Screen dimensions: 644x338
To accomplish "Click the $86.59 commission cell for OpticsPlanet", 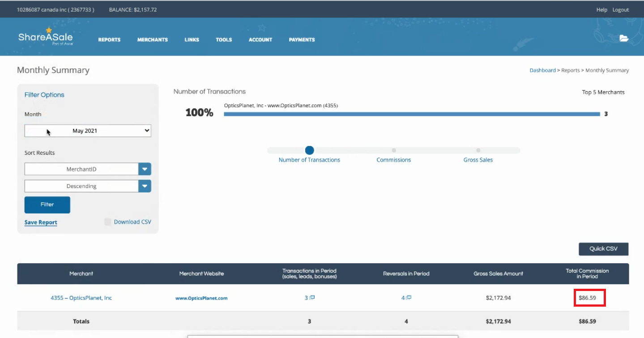I will click(x=588, y=298).
